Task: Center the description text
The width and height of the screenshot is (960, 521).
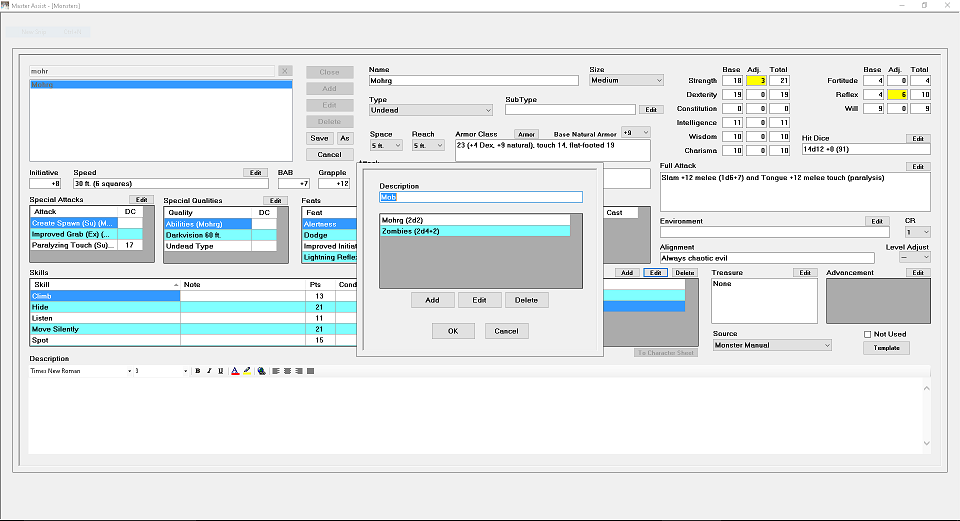Action: tap(287, 371)
